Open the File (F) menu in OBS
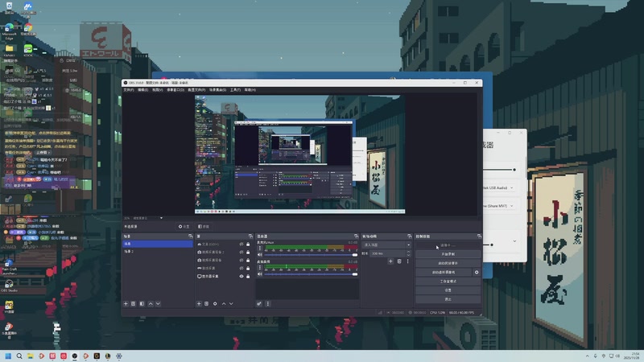Viewport: 644px width, 362px height. click(129, 90)
